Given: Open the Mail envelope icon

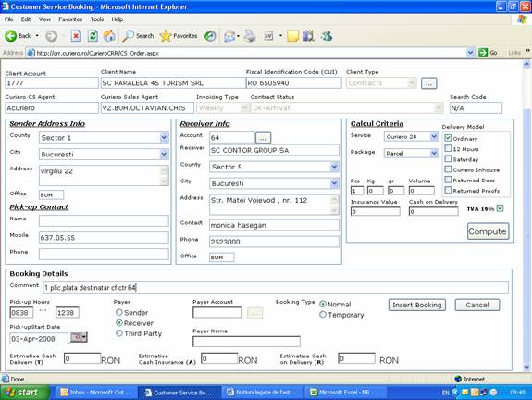Looking at the screenshot, I should click(229, 36).
